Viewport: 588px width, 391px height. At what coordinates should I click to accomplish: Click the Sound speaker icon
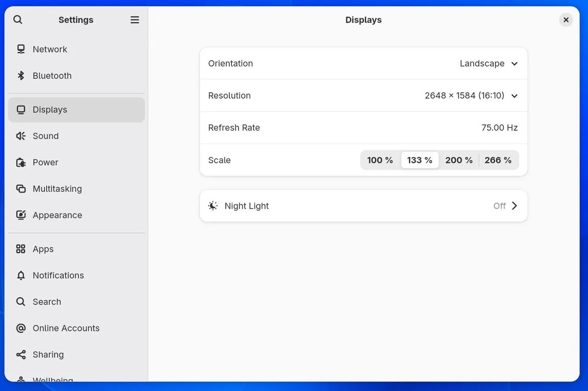click(x=21, y=136)
